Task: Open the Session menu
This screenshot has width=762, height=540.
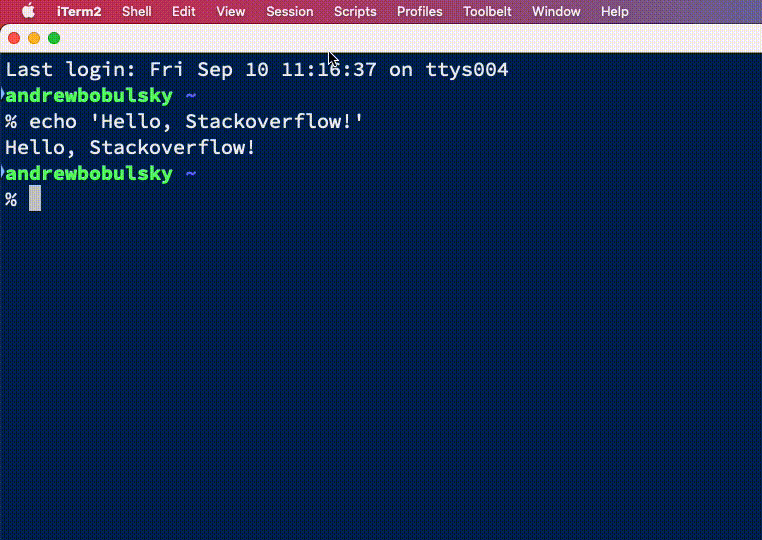Action: (290, 11)
